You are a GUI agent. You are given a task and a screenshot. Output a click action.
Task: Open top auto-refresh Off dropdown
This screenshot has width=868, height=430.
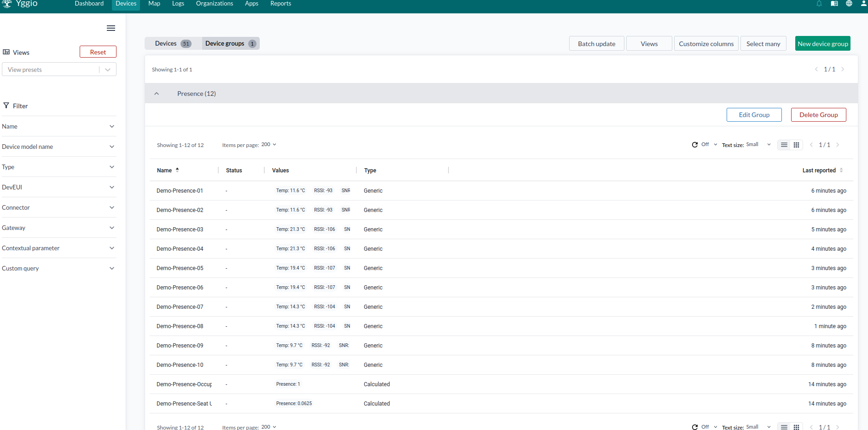click(x=709, y=145)
